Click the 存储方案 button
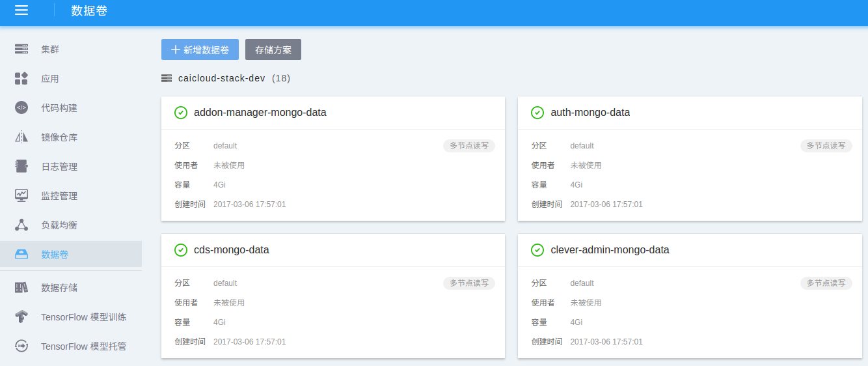 273,49
